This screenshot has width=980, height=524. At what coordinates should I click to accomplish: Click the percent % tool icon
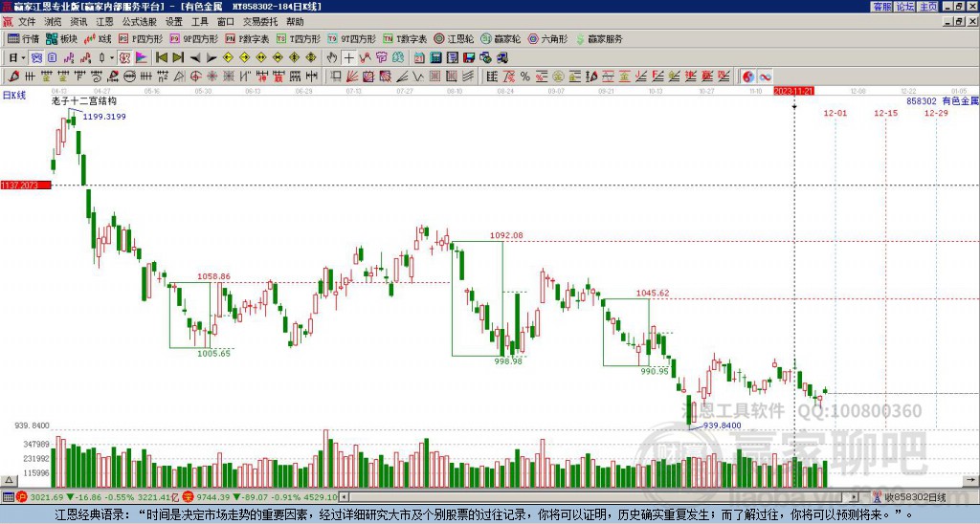coord(525,76)
